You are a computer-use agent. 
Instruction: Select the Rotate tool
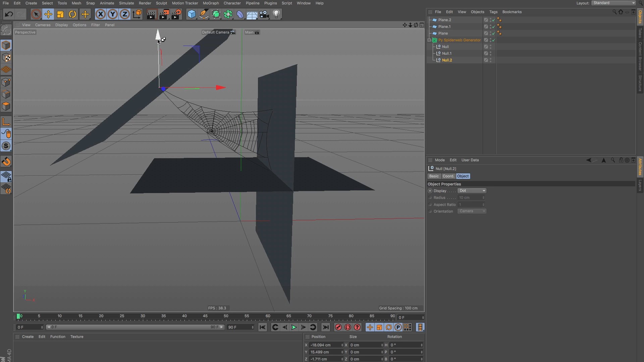pyautogui.click(x=72, y=14)
